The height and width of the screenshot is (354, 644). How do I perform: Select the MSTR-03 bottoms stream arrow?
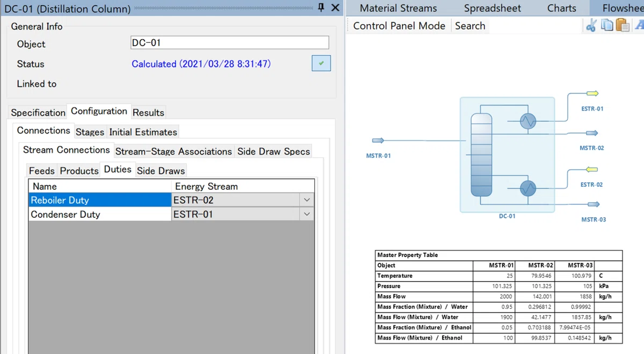(592, 204)
